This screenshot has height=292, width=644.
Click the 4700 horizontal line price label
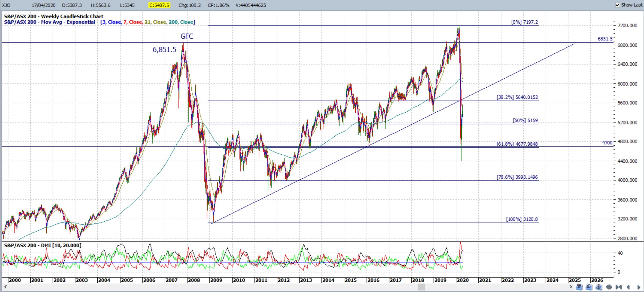pos(607,143)
